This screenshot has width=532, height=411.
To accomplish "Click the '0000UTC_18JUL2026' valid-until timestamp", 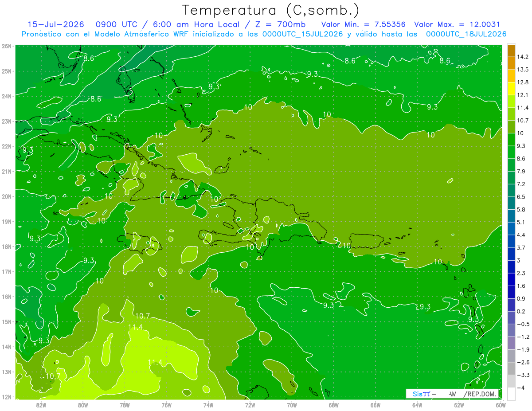I will coord(466,34).
